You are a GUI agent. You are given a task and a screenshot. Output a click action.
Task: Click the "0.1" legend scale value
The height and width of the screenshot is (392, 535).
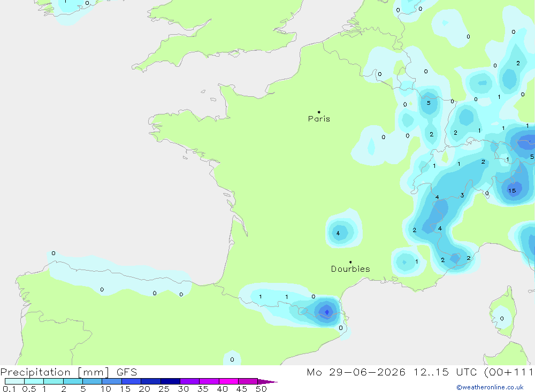click(x=9, y=389)
